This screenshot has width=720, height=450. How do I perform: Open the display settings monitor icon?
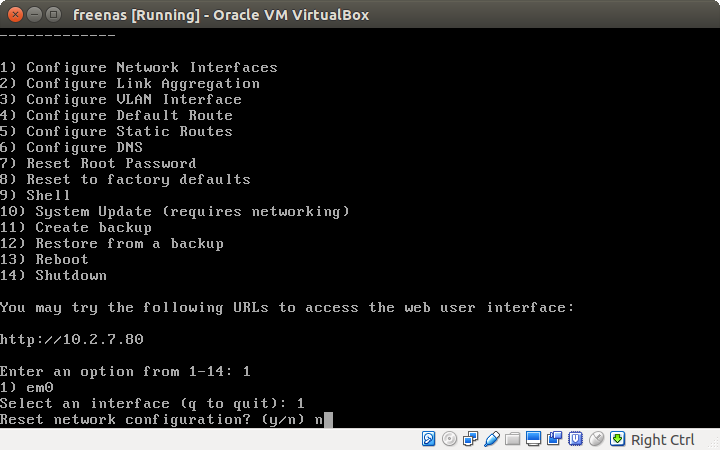click(x=534, y=439)
